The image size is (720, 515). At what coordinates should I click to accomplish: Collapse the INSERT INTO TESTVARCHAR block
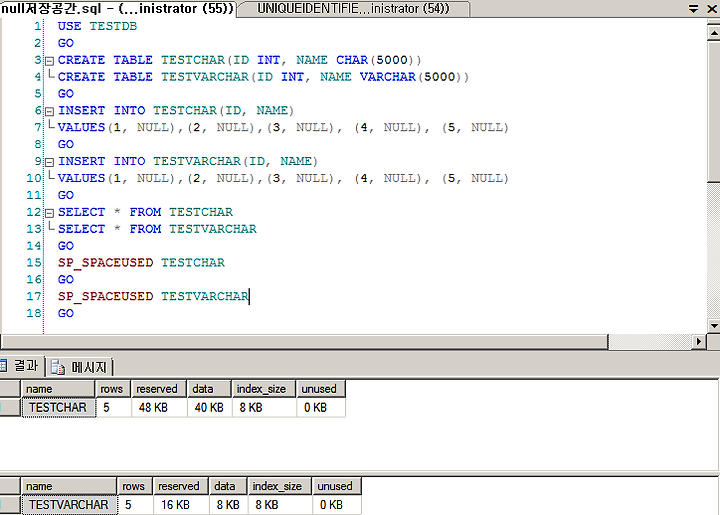pyautogui.click(x=50, y=162)
